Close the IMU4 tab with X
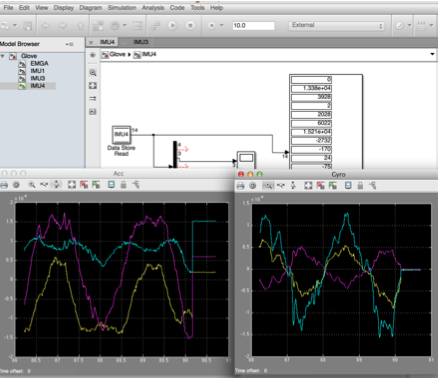Screen dimensions: 438x378 91,42
